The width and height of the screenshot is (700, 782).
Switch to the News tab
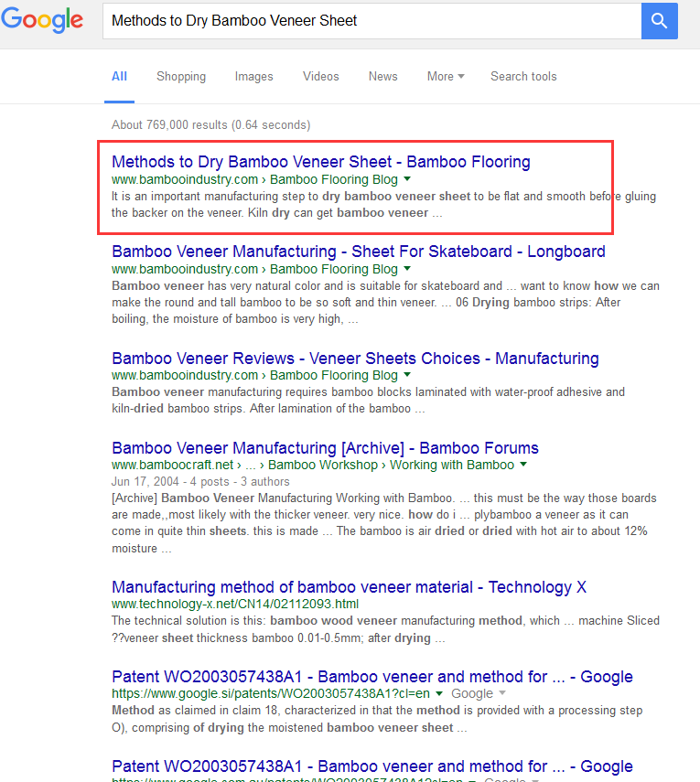coord(383,76)
